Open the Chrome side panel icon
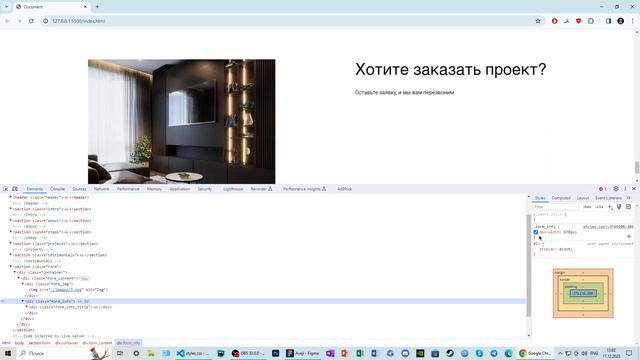The image size is (640, 360). pyautogui.click(x=609, y=21)
